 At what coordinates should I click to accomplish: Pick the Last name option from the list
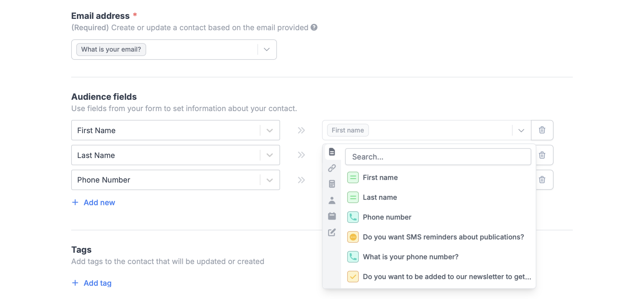tap(380, 197)
